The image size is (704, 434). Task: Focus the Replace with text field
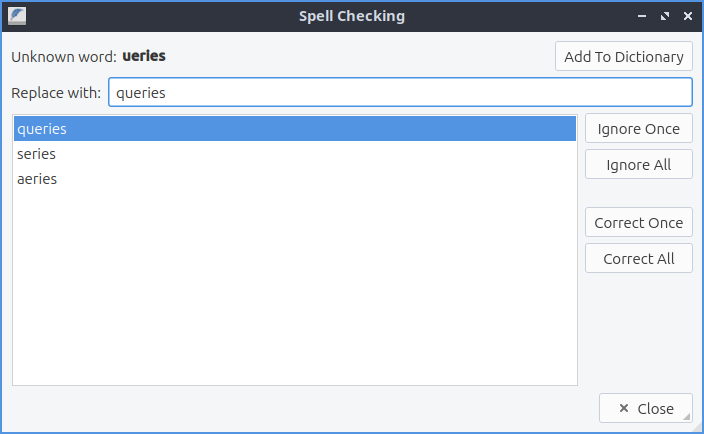point(400,93)
